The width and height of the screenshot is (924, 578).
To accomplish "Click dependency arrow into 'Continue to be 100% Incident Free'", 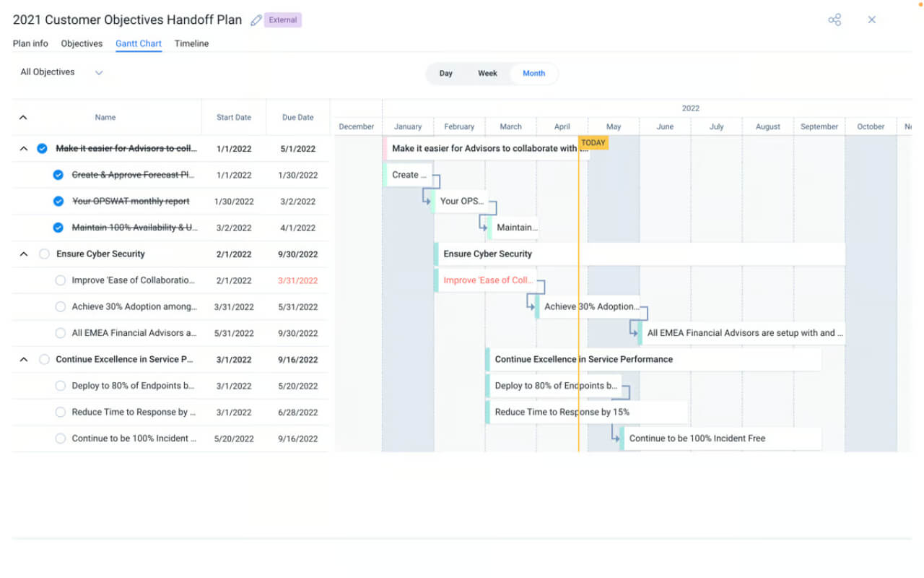I will [x=616, y=438].
